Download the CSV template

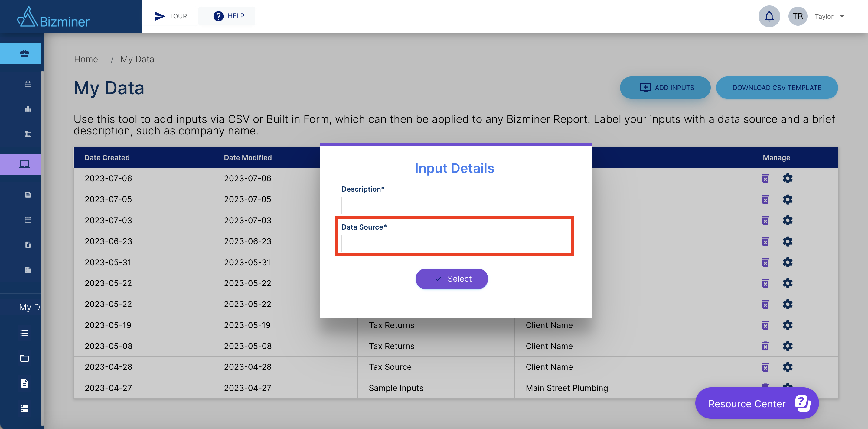[x=777, y=88]
